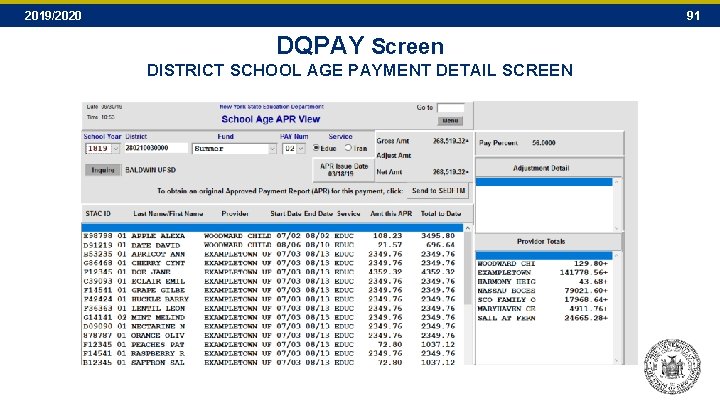Click the Gross Amt value

pyautogui.click(x=450, y=141)
